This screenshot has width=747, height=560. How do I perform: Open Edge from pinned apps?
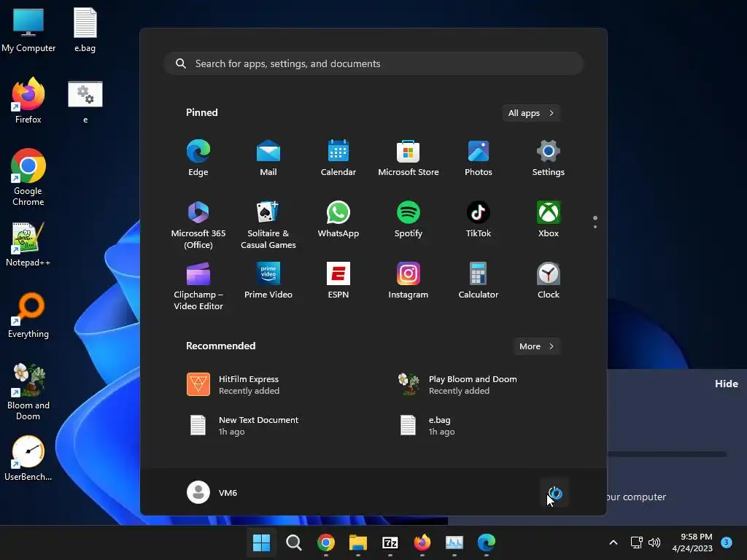pos(198,158)
